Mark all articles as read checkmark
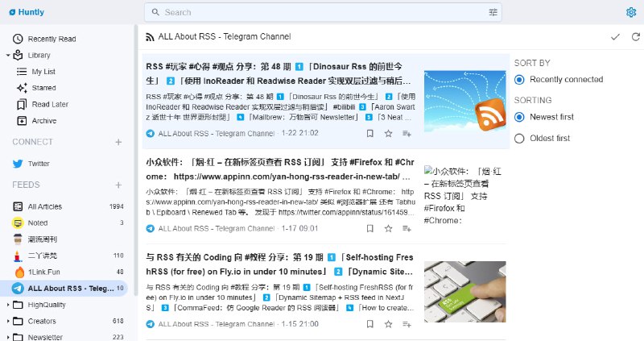 tap(615, 37)
